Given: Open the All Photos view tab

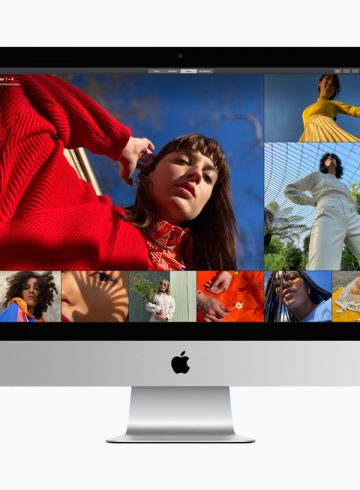Looking at the screenshot, I should 205,71.
